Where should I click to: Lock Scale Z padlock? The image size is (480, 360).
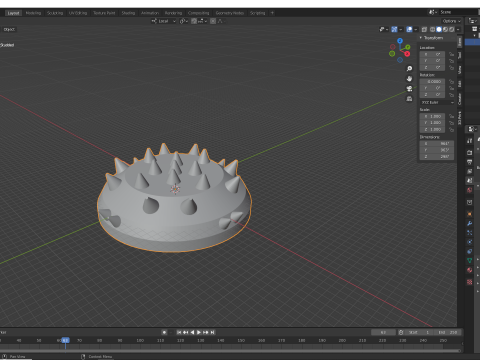point(451,129)
